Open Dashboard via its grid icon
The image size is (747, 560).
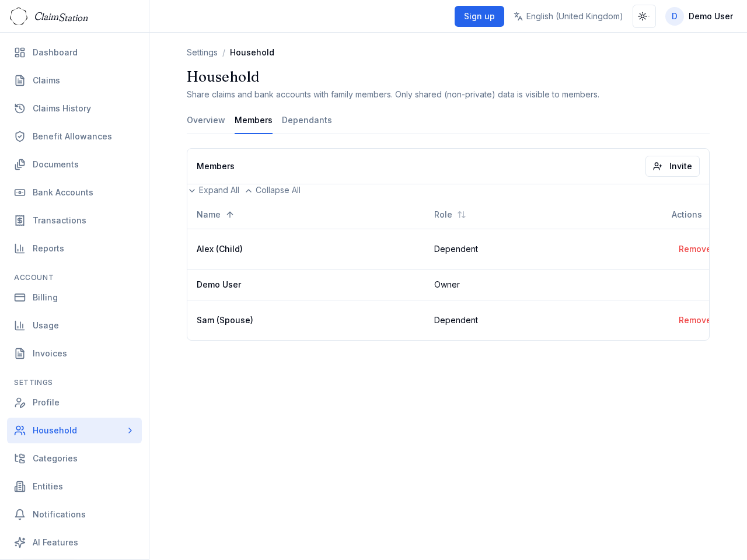click(20, 52)
